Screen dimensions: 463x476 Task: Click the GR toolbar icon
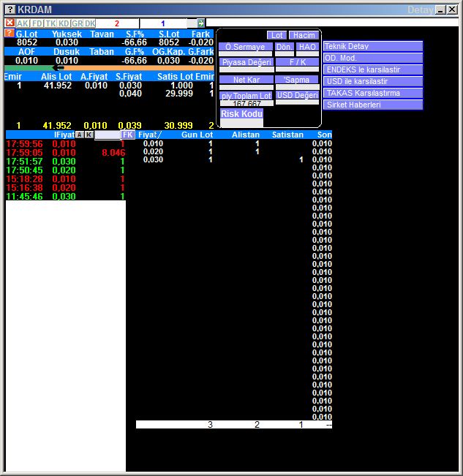click(x=77, y=23)
